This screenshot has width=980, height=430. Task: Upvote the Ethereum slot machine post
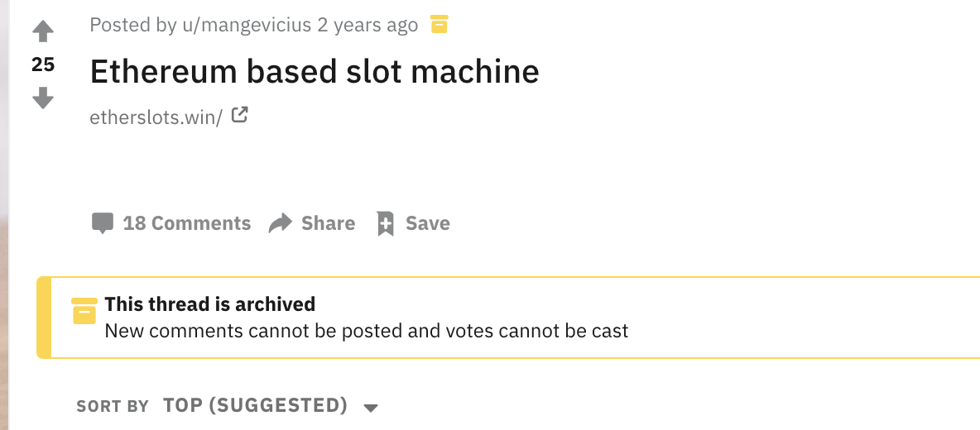pyautogui.click(x=43, y=31)
